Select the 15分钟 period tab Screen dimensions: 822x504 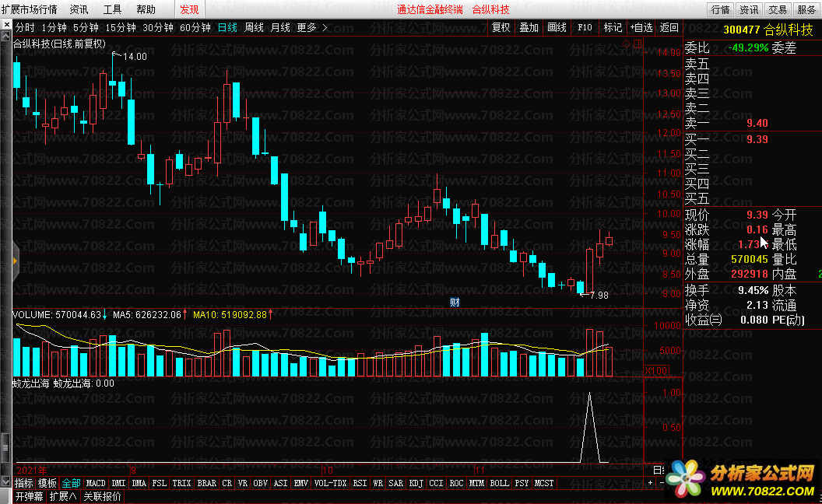pos(121,27)
